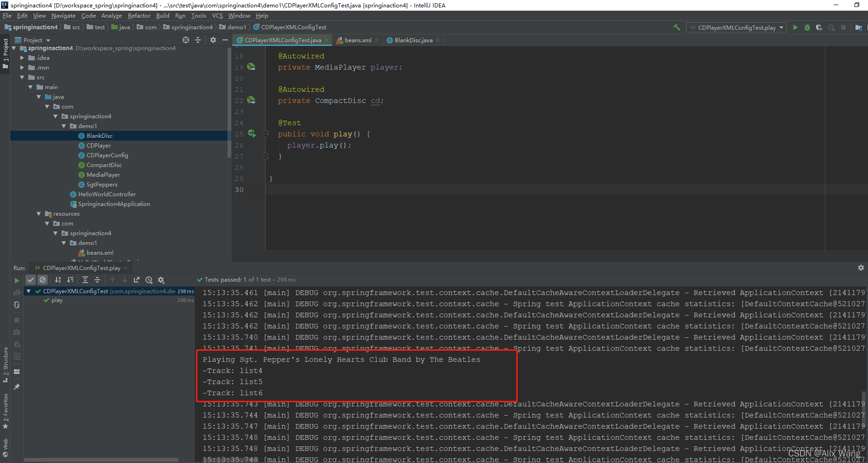The image size is (868, 463).
Task: Toggle Sort Alphabetically in the test runner toolbar
Action: 58,280
